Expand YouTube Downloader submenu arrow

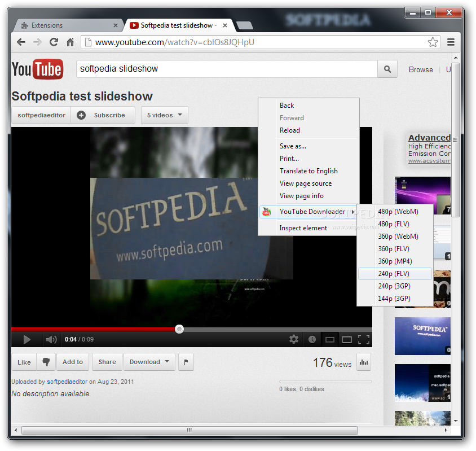click(352, 212)
